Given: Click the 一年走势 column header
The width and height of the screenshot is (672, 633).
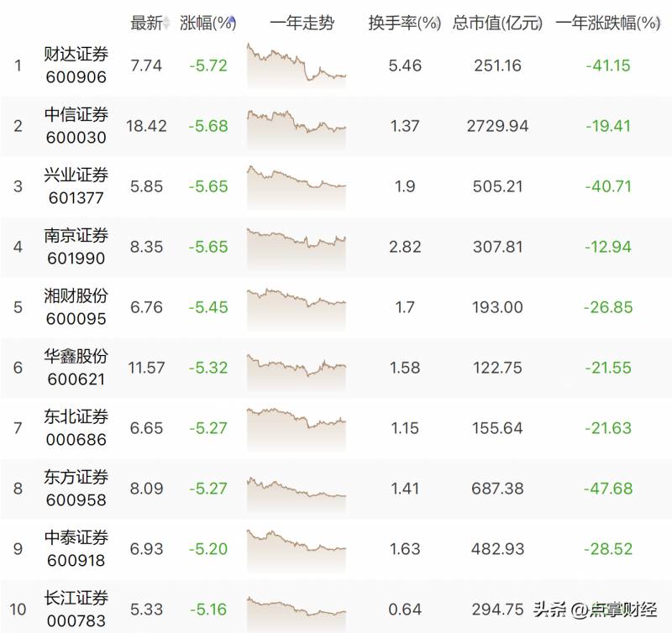Looking at the screenshot, I should coord(302,23).
